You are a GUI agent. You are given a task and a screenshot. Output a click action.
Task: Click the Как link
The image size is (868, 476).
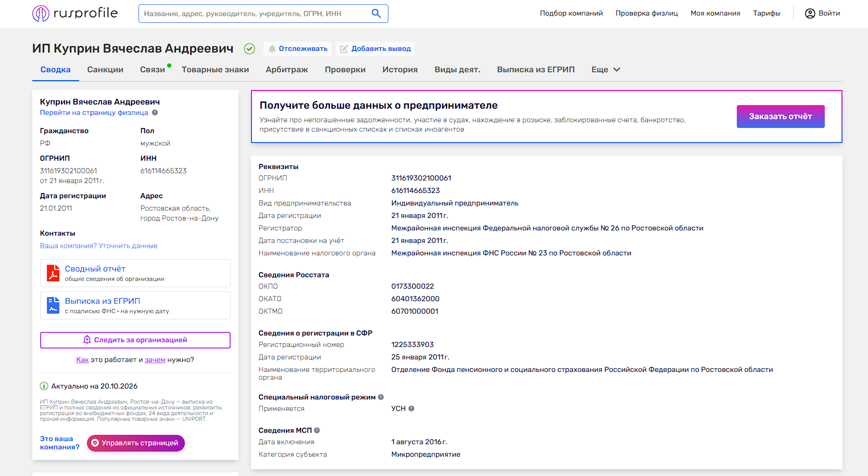[82, 359]
